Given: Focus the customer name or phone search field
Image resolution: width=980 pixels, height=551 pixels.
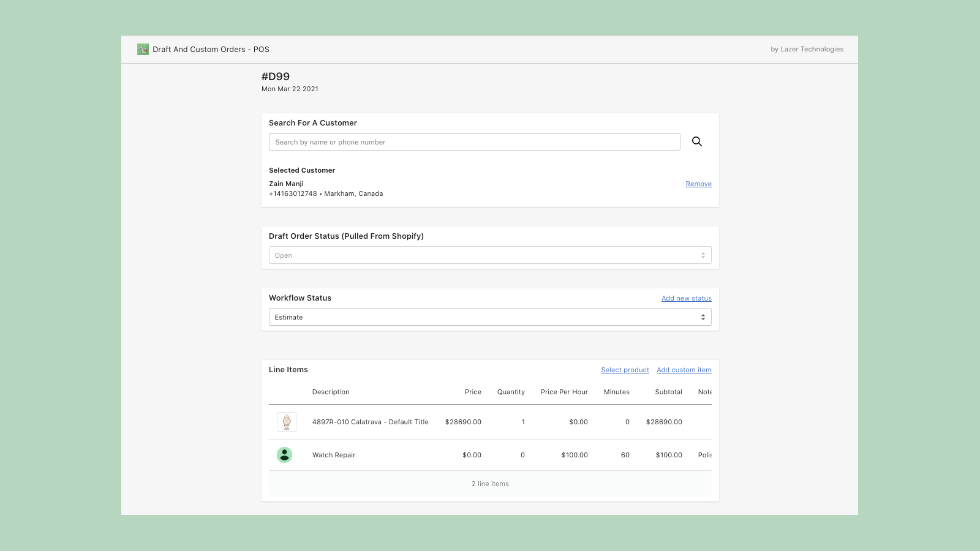Looking at the screenshot, I should (475, 142).
